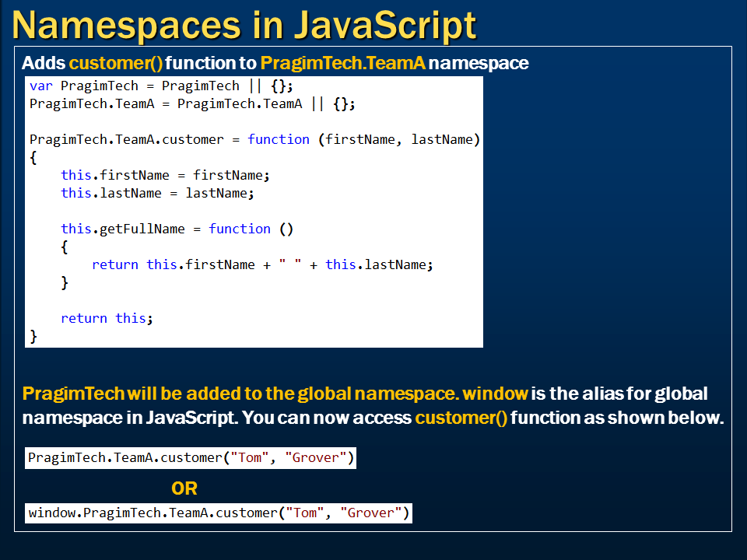Click the var keyword in the code block
747x560 pixels.
pos(40,86)
